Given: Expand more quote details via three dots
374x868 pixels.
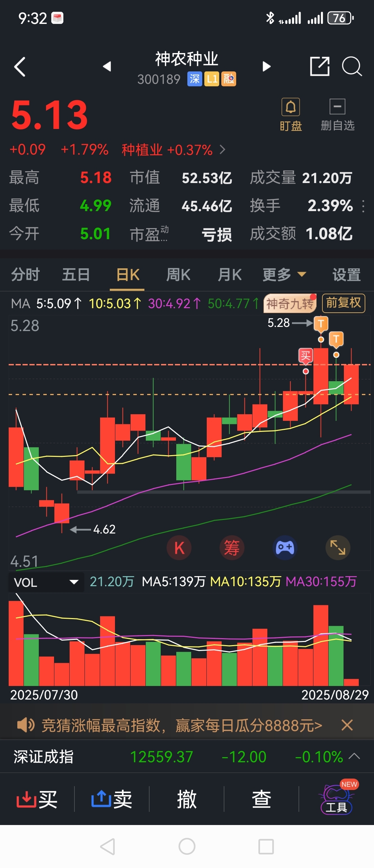Looking at the screenshot, I should point(363,206).
